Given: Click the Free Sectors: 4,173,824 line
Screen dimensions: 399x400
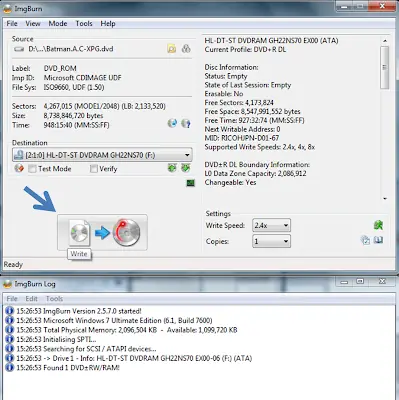Looking at the screenshot, I should click(x=239, y=103).
